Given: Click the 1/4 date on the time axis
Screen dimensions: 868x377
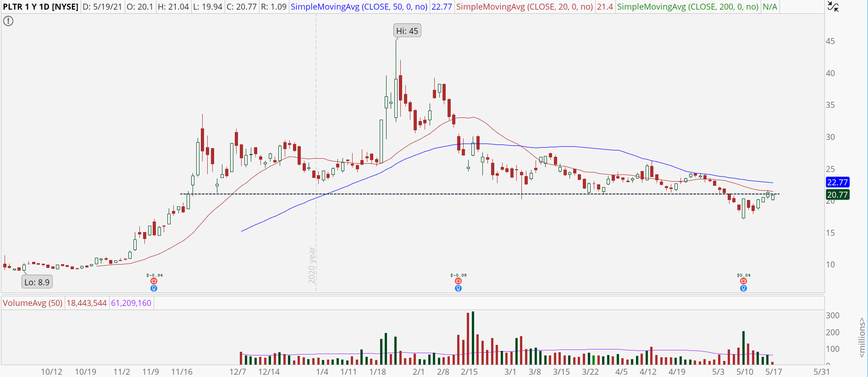Looking at the screenshot, I should click(322, 371).
